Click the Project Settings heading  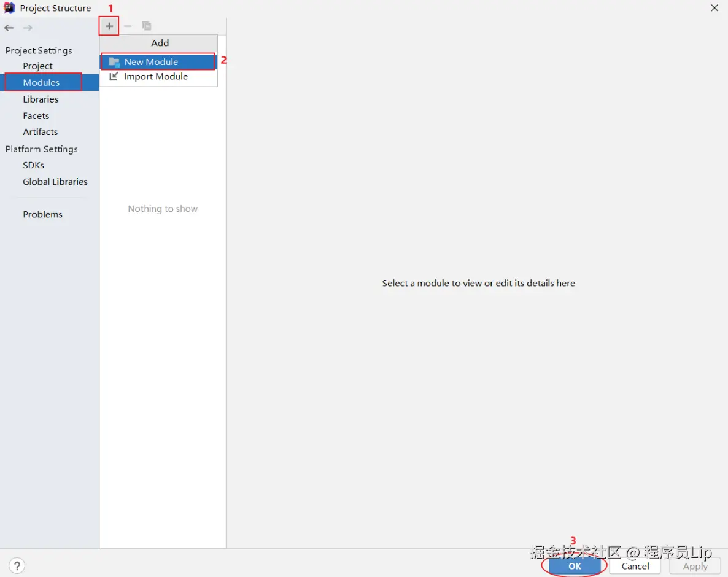pyautogui.click(x=39, y=50)
